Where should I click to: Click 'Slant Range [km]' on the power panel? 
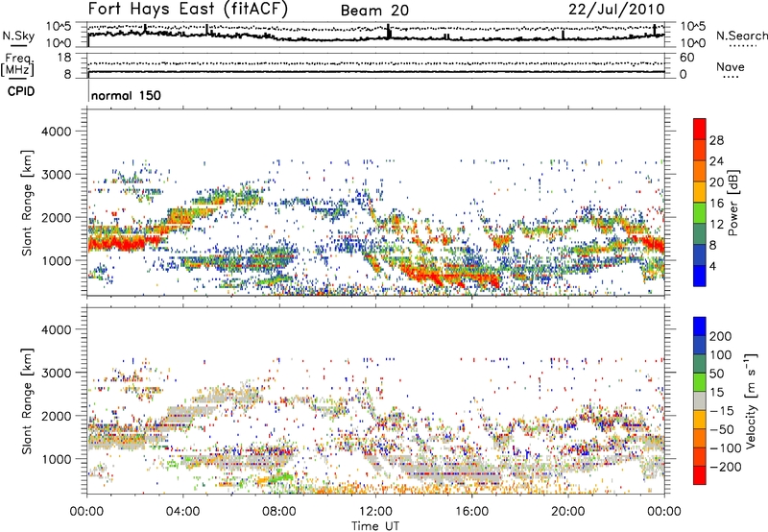click(27, 203)
